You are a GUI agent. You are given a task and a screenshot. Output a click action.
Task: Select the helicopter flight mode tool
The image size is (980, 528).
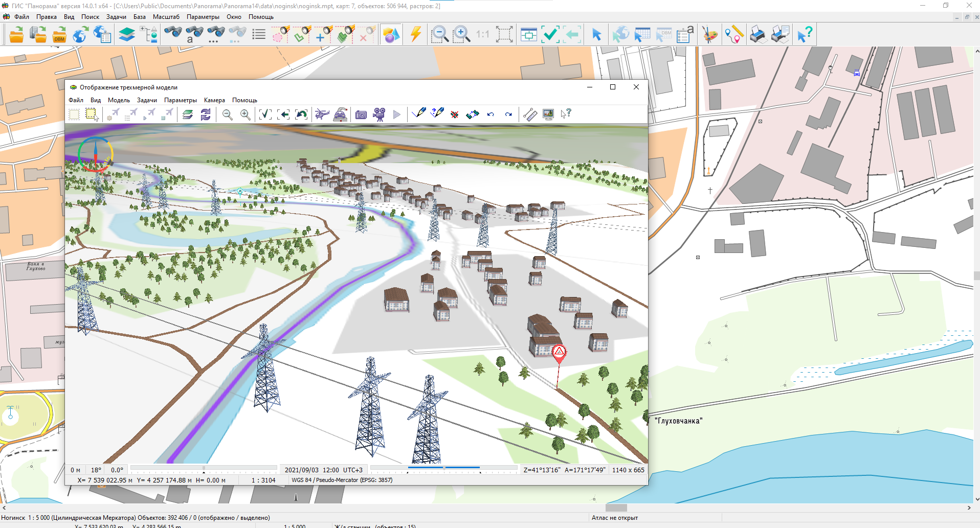click(322, 114)
